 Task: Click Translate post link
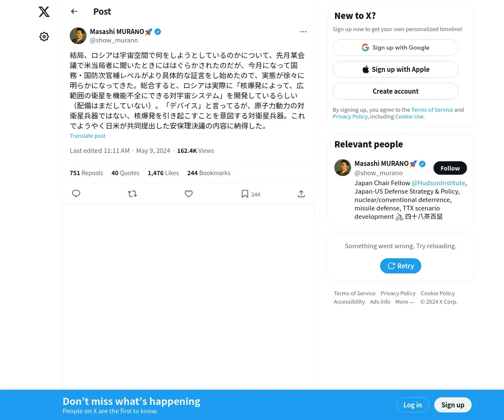[x=87, y=136]
